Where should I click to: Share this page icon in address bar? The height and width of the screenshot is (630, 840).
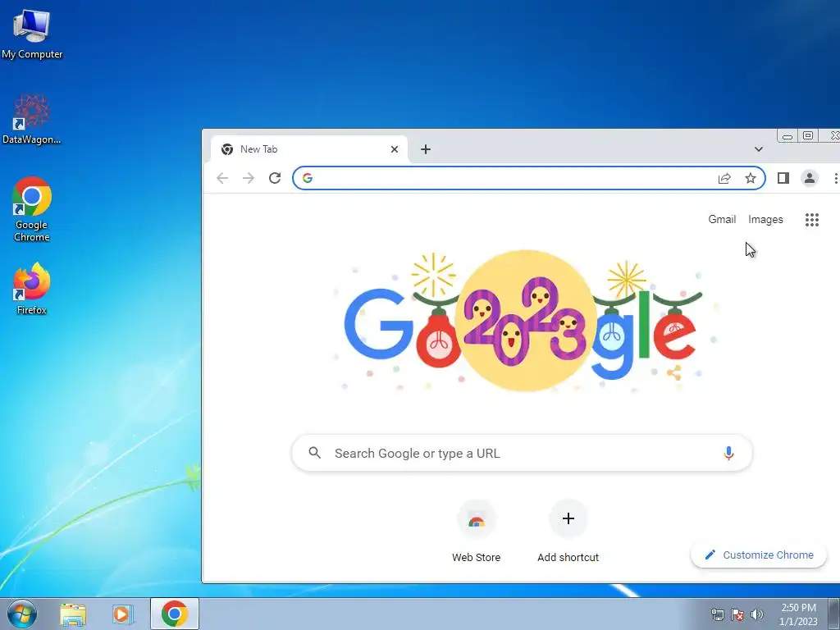click(724, 178)
